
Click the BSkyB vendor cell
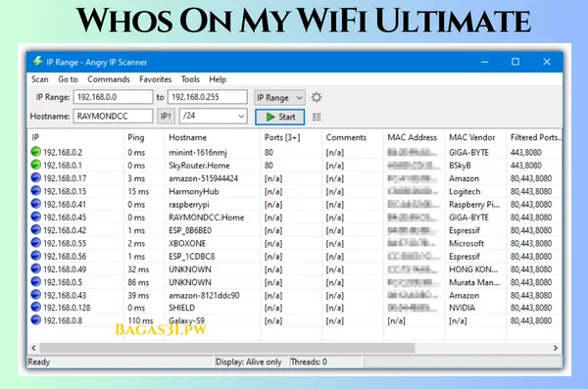(x=460, y=166)
